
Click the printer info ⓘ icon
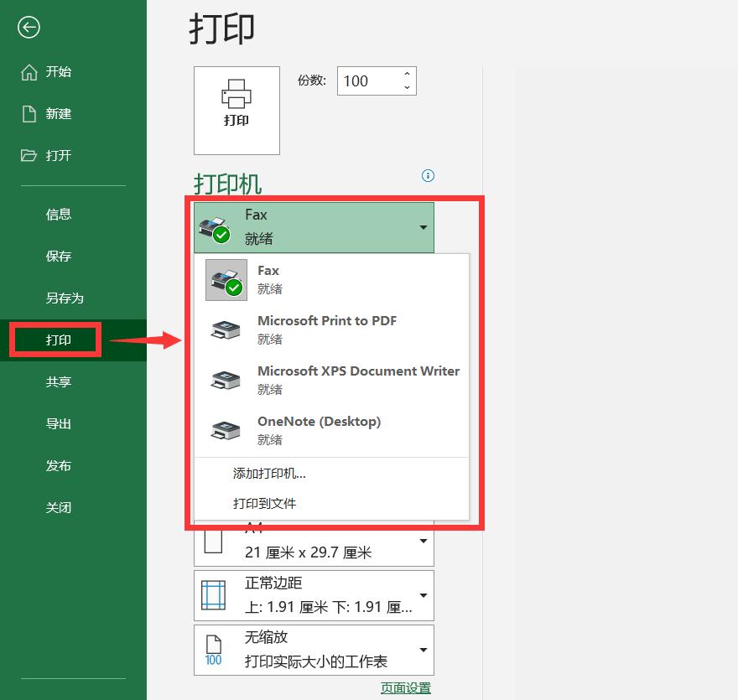(x=428, y=175)
